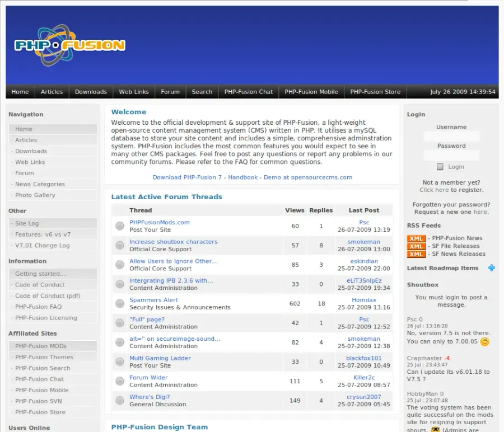Select Downloads in the top navigation bar
Image resolution: width=504 pixels, height=432 pixels.
pos(91,92)
